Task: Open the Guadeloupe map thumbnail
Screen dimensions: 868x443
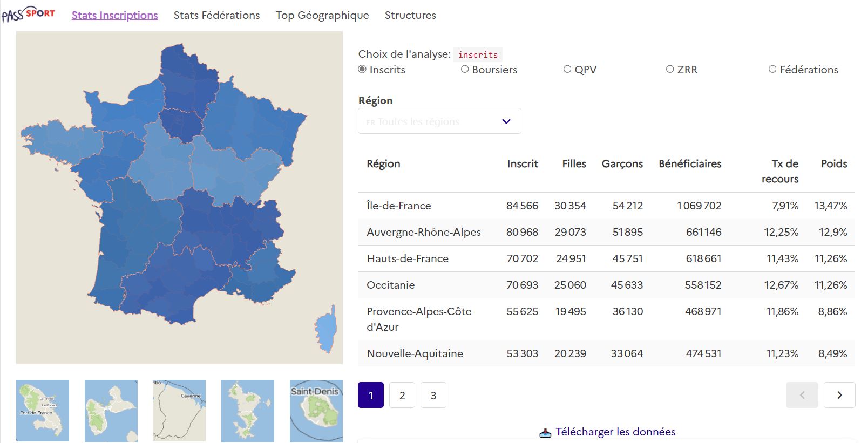Action: tap(111, 410)
